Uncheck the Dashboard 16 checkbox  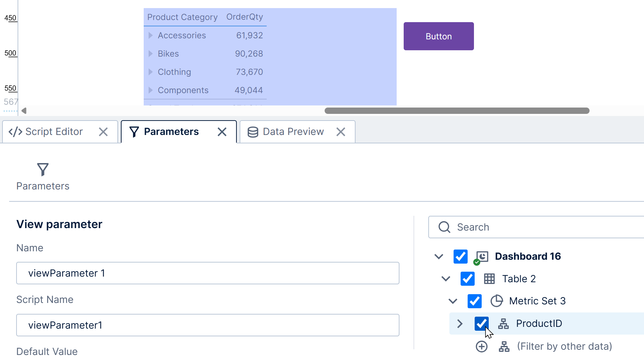pyautogui.click(x=460, y=256)
